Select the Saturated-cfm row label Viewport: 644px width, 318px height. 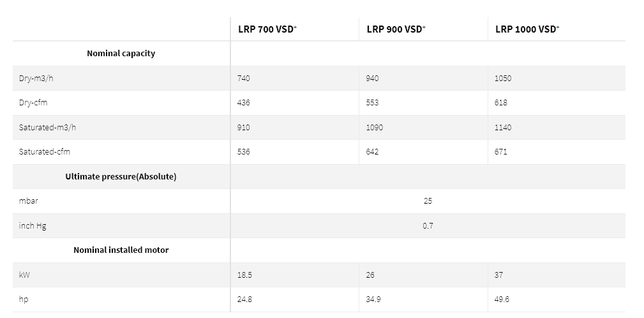(44, 151)
